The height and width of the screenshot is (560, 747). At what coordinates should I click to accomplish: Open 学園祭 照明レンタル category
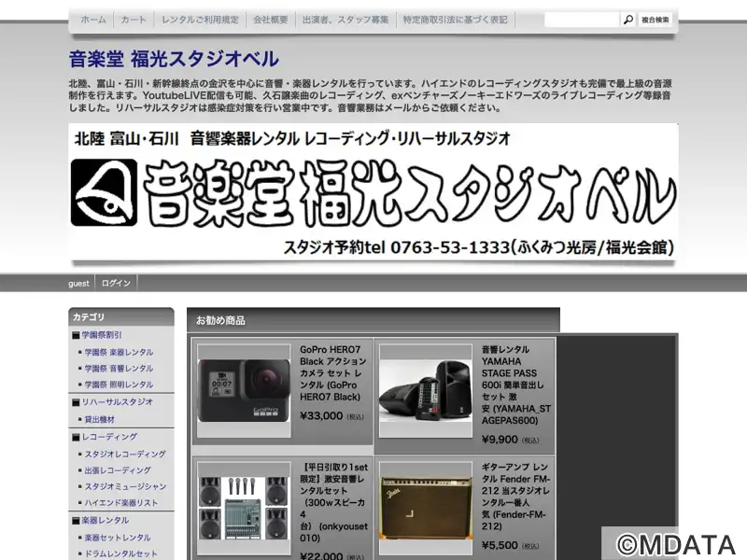click(x=119, y=385)
